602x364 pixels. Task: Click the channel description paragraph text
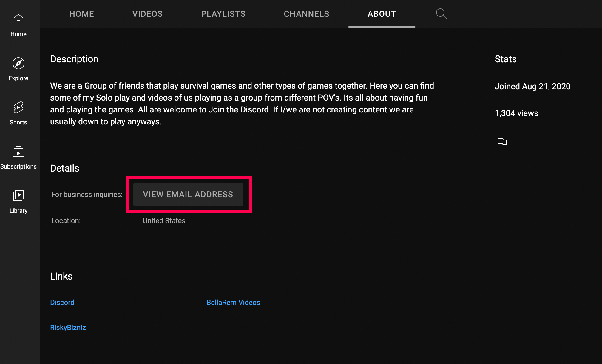point(242,104)
